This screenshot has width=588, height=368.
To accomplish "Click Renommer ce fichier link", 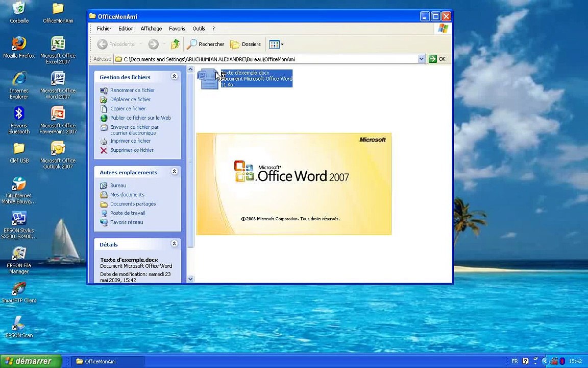I will (132, 90).
